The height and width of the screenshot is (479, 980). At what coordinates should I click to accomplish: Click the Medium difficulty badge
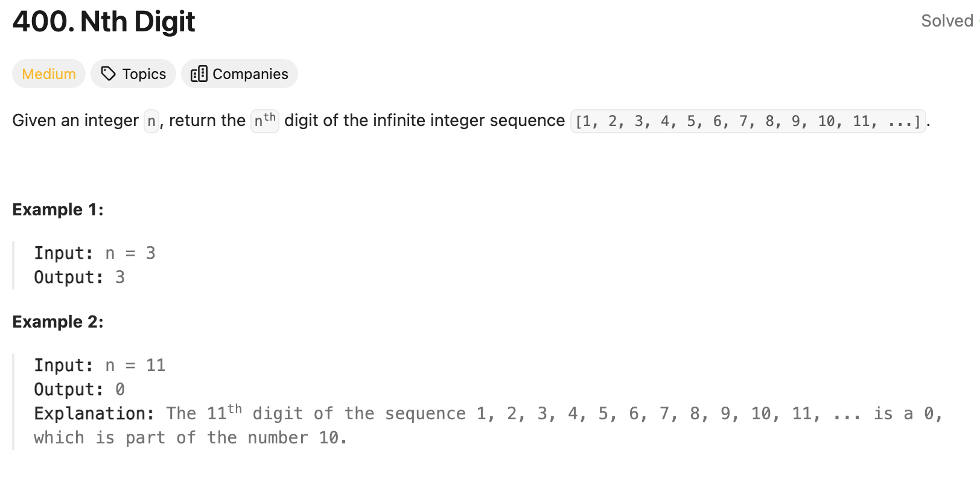coord(49,74)
